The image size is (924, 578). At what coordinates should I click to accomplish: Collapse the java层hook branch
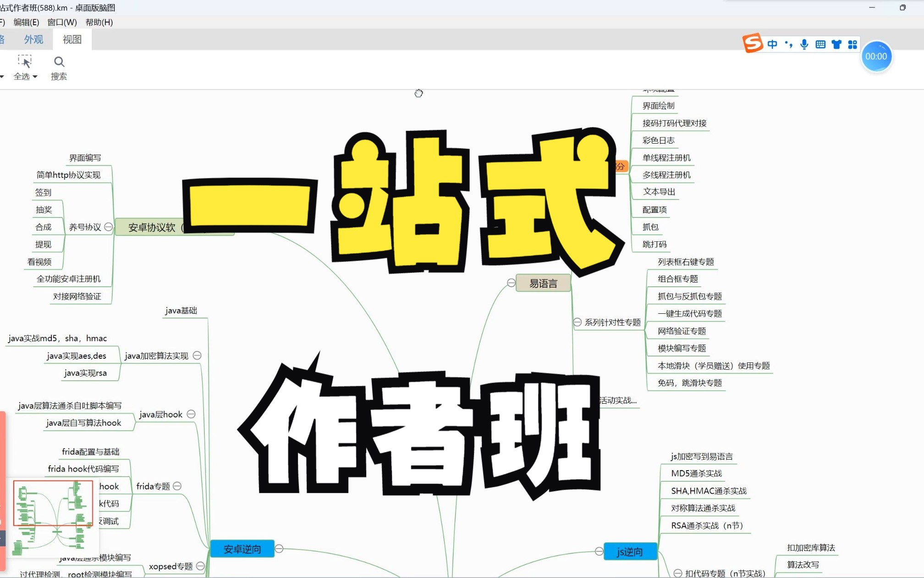pyautogui.click(x=191, y=414)
